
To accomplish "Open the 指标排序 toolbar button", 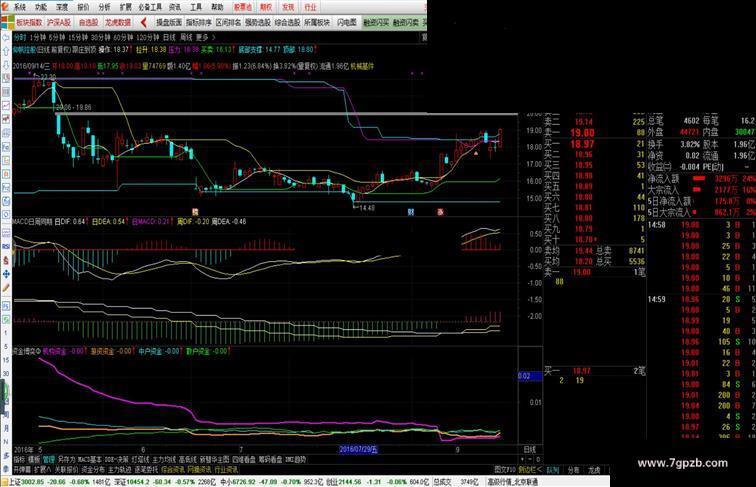I will pos(199,22).
